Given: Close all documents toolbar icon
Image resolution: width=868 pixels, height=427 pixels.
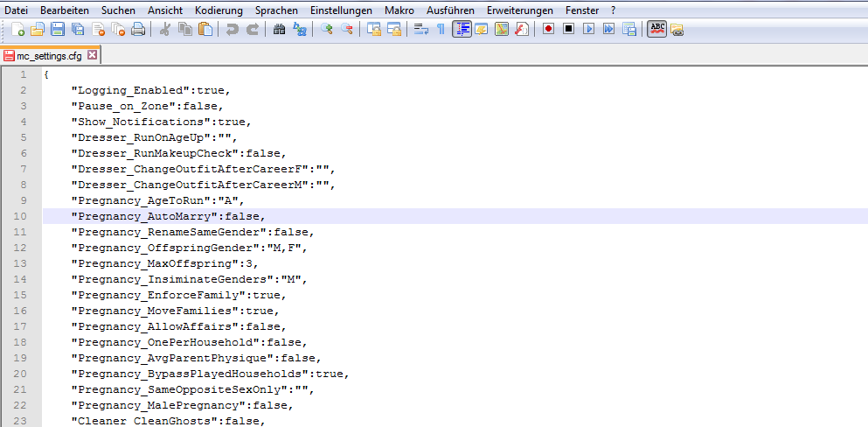Looking at the screenshot, I should pyautogui.click(x=118, y=30).
